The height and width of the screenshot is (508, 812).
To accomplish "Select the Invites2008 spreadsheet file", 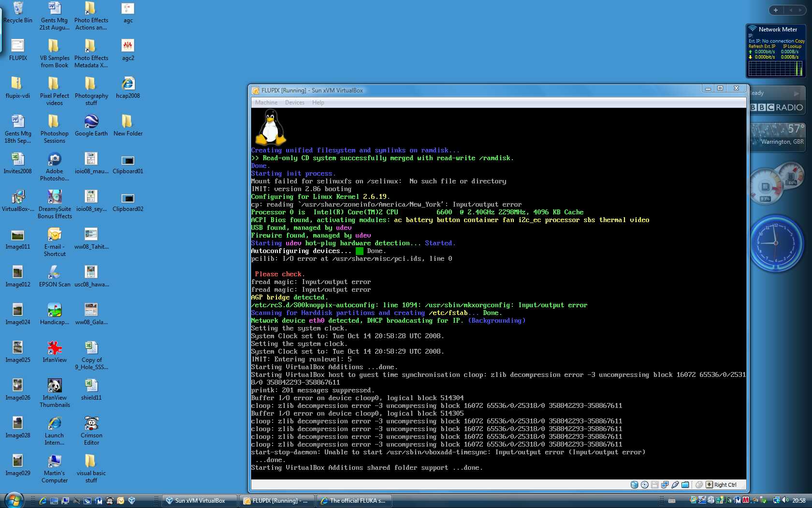I will pyautogui.click(x=18, y=164).
